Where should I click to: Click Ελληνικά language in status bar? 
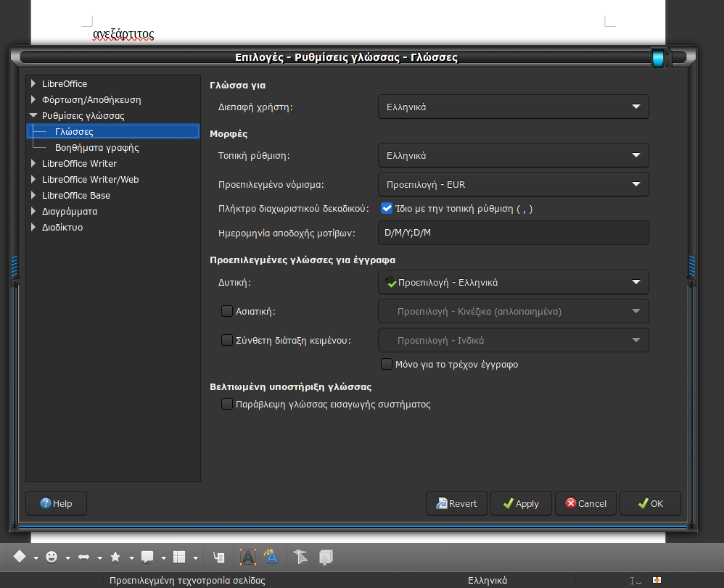click(487, 580)
